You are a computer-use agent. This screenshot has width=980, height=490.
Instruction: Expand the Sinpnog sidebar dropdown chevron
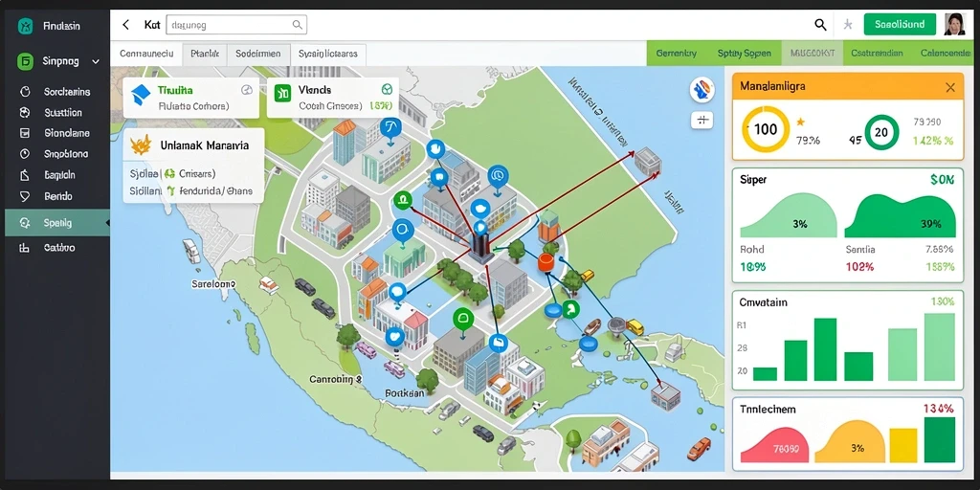coord(96,62)
